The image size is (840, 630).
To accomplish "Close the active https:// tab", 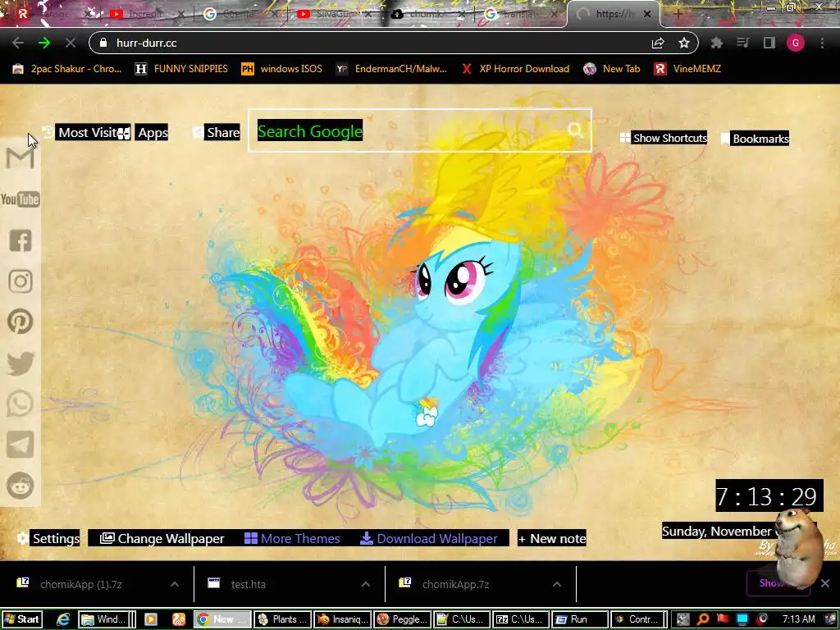I will coord(647,14).
